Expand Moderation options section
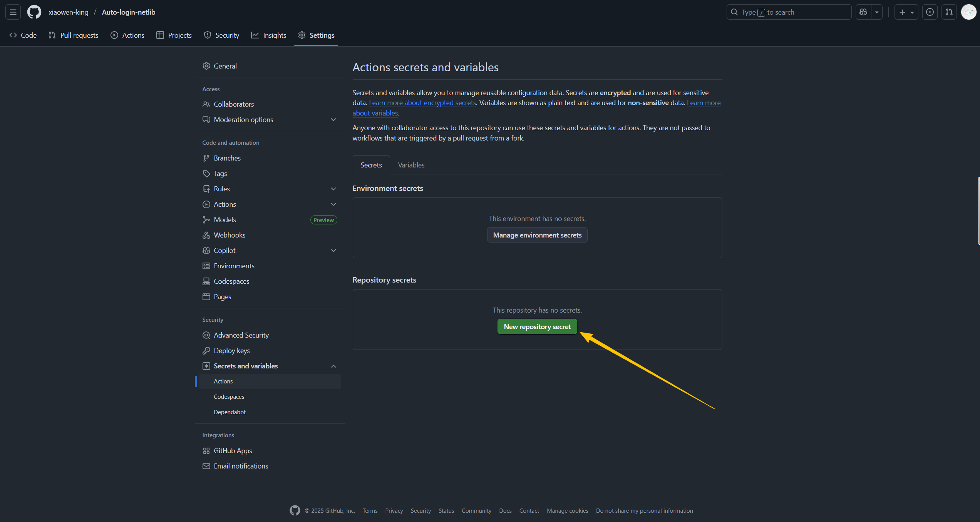This screenshot has width=980, height=522. 333,120
